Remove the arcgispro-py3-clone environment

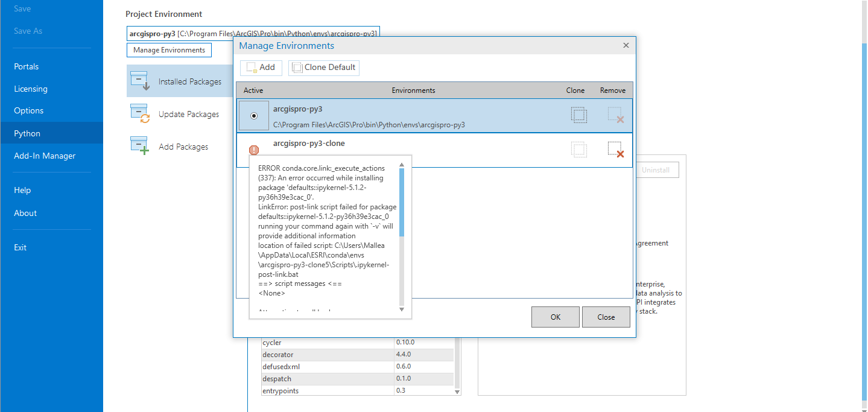pos(616,150)
